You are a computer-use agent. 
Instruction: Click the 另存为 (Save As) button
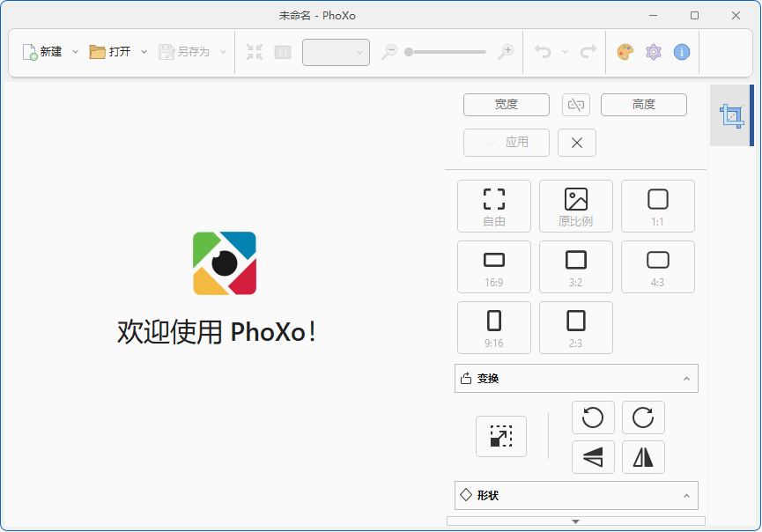184,52
